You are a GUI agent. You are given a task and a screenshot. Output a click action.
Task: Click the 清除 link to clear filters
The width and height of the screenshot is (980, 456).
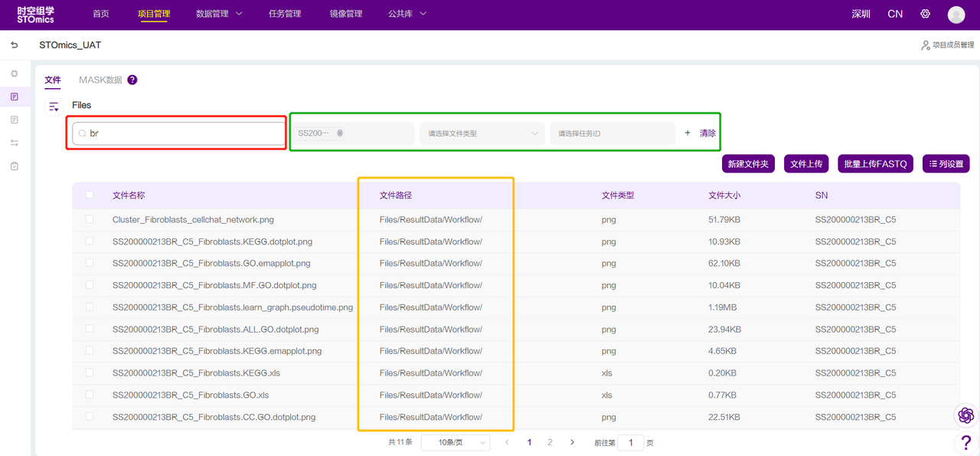tap(707, 133)
